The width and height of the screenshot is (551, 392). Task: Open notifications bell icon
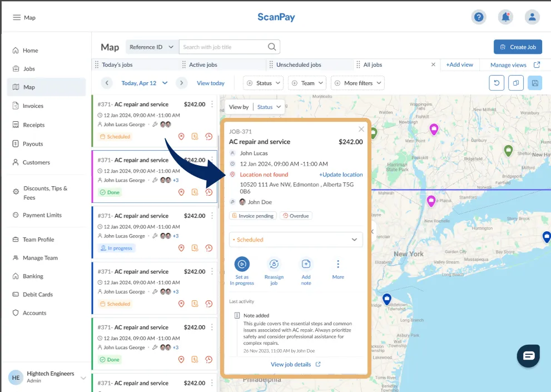(505, 17)
